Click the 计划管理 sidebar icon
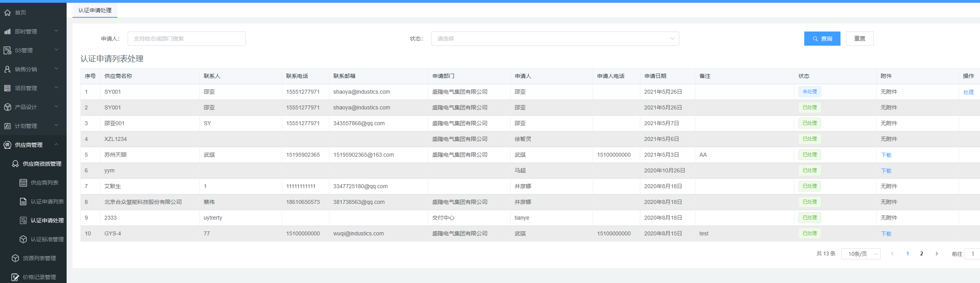 (x=7, y=126)
